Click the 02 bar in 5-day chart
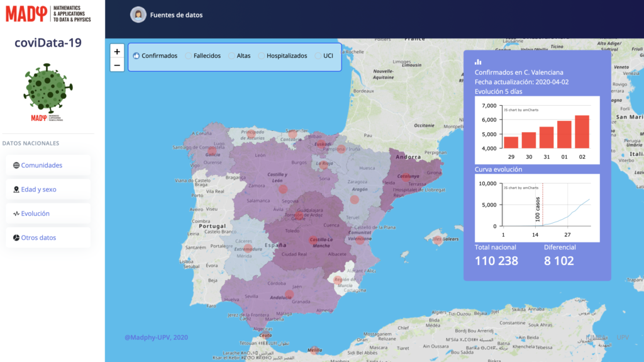Screen dimensions: 644x362 point(582,132)
